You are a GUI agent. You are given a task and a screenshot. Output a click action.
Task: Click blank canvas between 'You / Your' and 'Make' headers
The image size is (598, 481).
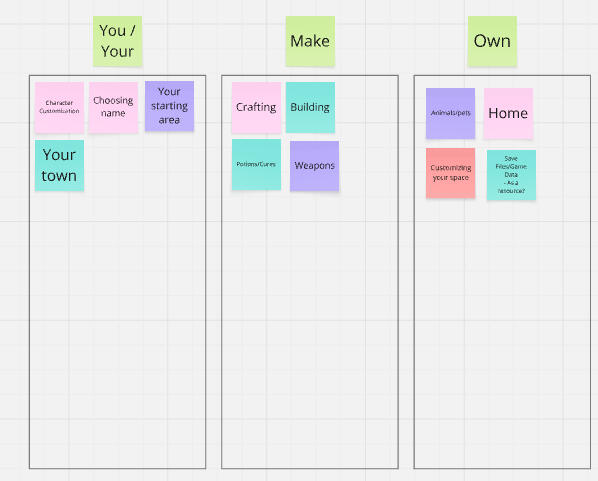[214, 41]
